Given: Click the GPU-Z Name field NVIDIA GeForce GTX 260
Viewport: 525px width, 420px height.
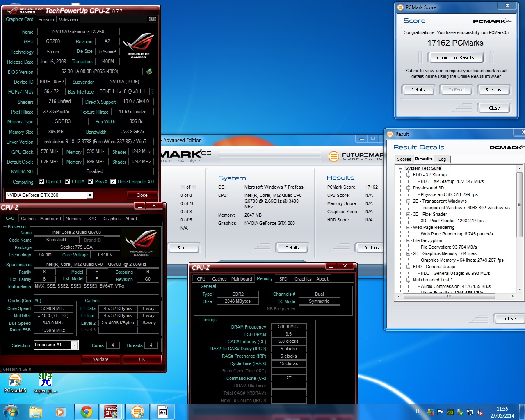Looking at the screenshot, I should point(78,32).
